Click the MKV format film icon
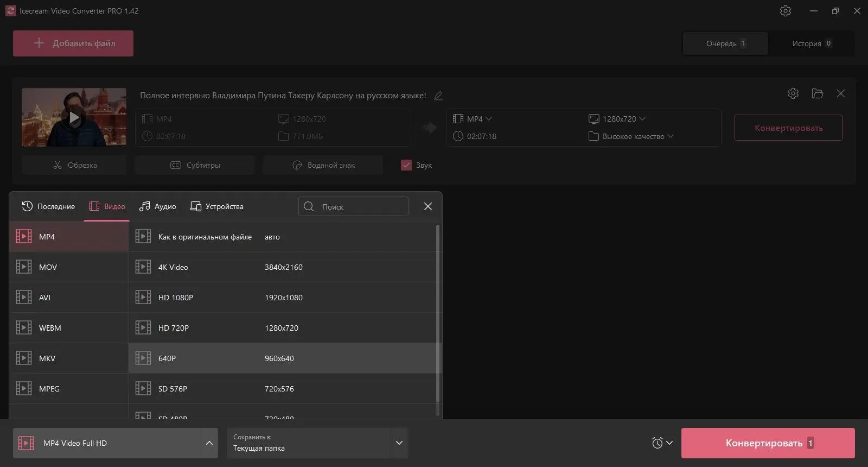This screenshot has width=868, height=467. click(x=24, y=358)
